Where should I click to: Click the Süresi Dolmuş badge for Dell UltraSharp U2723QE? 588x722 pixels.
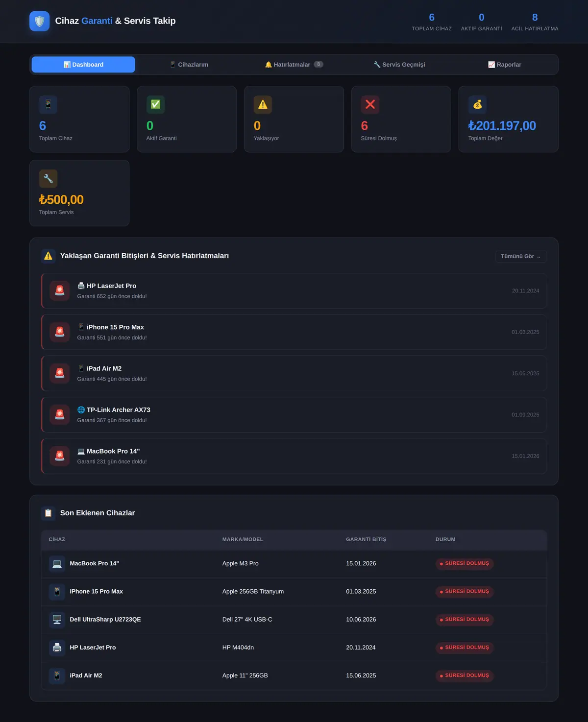click(x=465, y=620)
